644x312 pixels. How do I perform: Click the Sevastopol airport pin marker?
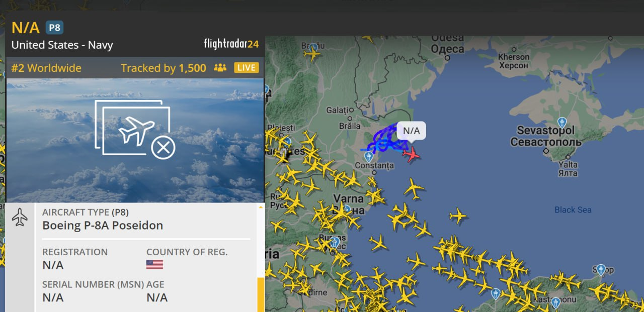pyautogui.click(x=562, y=122)
